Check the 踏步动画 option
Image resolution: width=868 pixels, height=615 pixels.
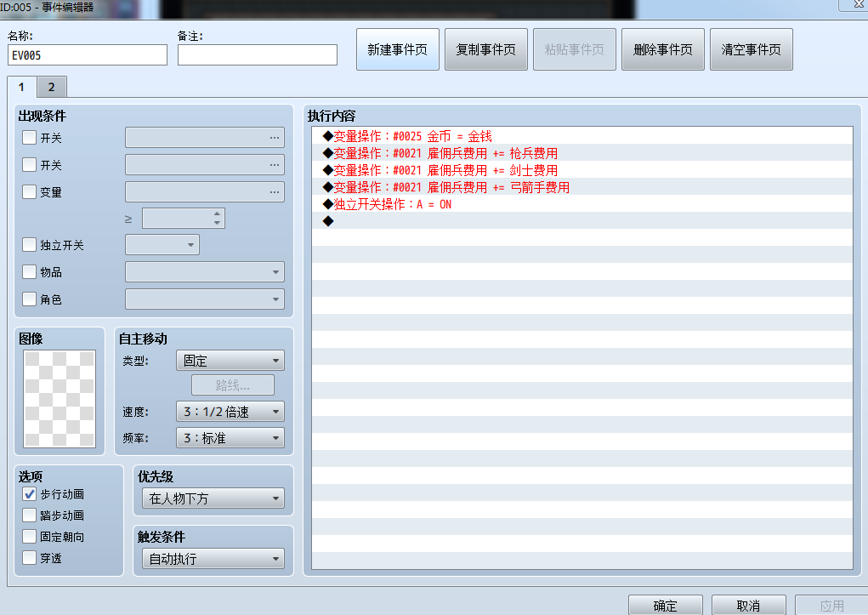pos(30,515)
